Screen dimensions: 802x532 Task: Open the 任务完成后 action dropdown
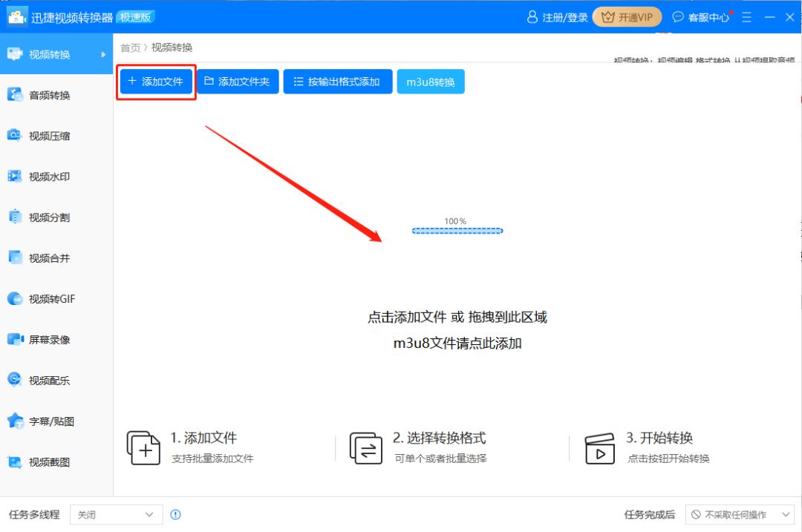(x=740, y=514)
